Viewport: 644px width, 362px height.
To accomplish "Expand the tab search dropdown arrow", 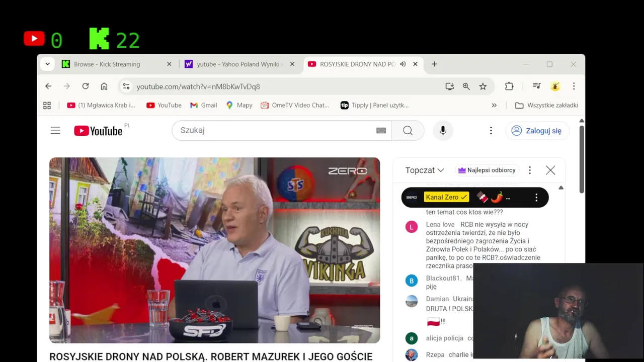I will 47,64.
